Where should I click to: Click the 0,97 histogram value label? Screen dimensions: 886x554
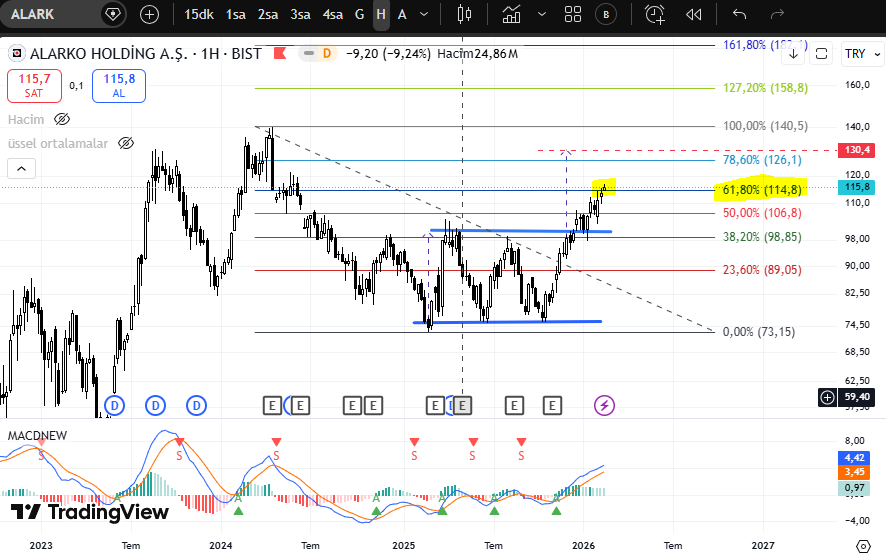coord(854,487)
